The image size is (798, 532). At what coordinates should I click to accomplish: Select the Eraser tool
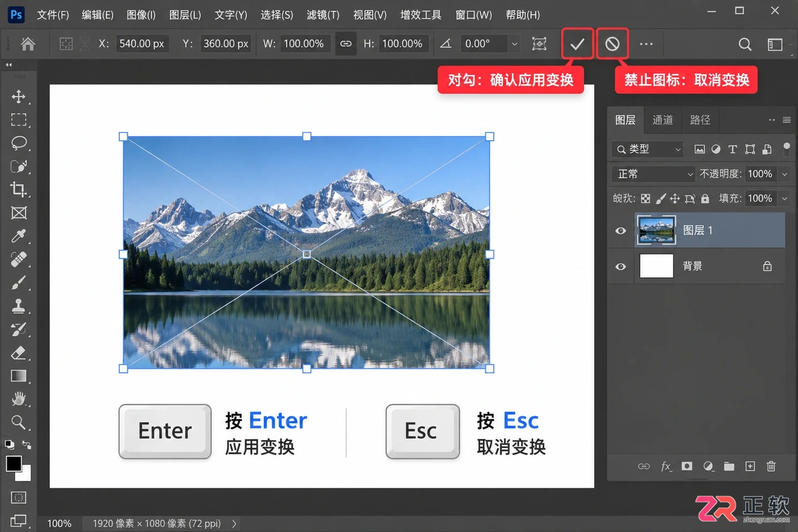click(x=18, y=352)
